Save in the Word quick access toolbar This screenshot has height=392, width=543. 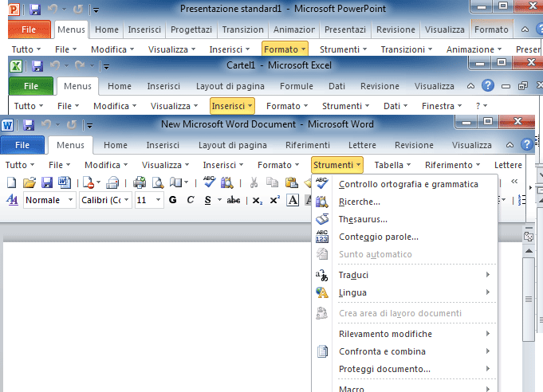pos(29,125)
